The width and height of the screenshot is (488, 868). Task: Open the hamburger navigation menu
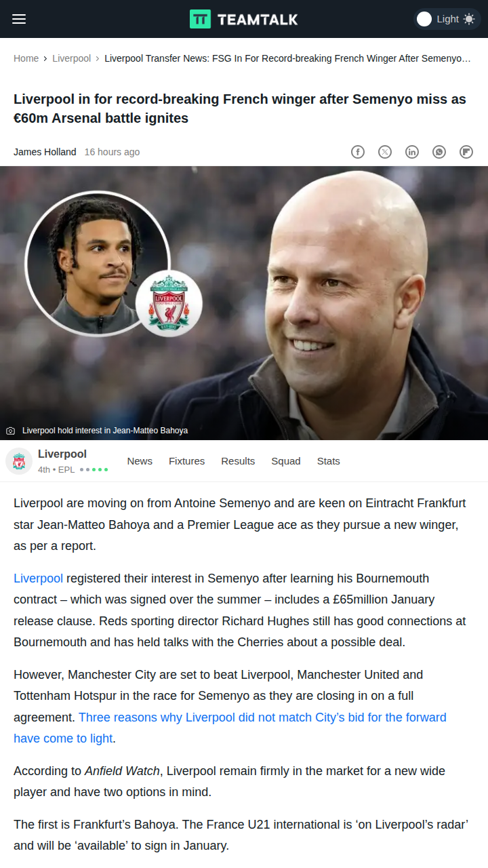pyautogui.click(x=19, y=19)
